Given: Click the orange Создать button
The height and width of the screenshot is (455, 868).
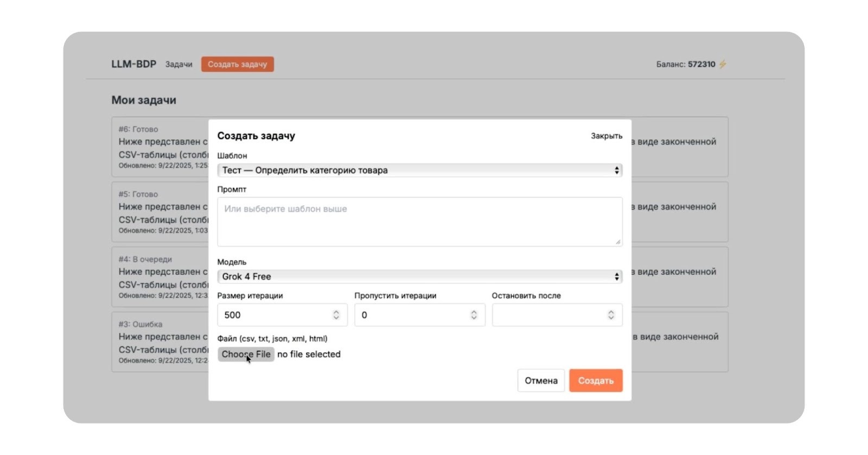Looking at the screenshot, I should pos(595,381).
